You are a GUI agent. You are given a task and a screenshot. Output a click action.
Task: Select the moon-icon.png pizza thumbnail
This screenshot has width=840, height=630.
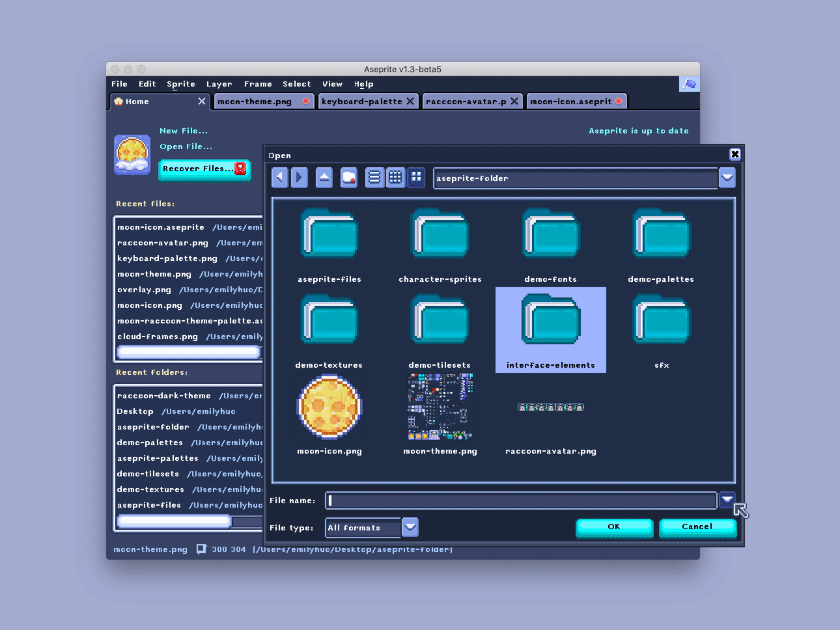[x=329, y=405]
